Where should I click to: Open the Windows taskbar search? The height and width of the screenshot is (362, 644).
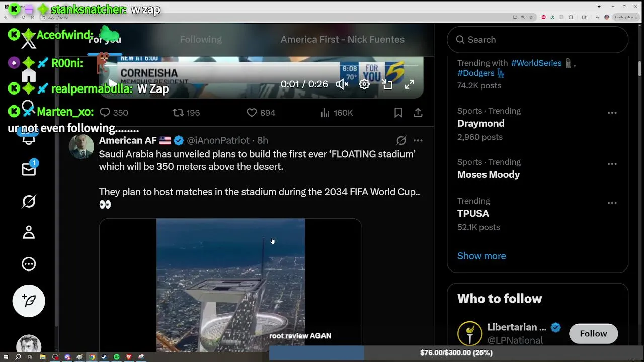pyautogui.click(x=18, y=357)
